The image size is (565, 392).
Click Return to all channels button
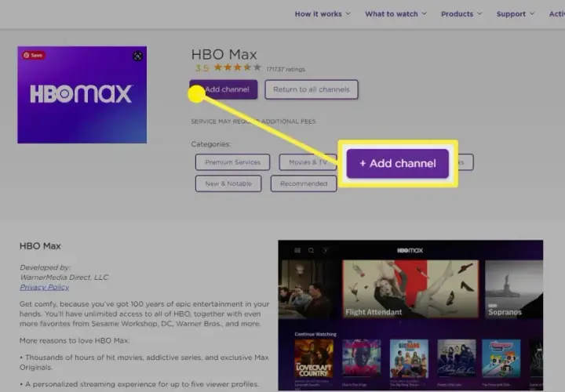(312, 89)
